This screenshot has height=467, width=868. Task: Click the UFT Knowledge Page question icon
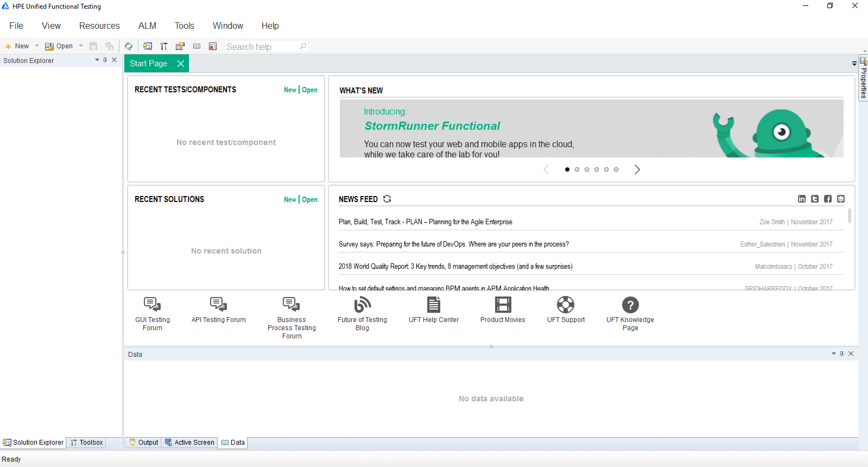click(x=630, y=305)
